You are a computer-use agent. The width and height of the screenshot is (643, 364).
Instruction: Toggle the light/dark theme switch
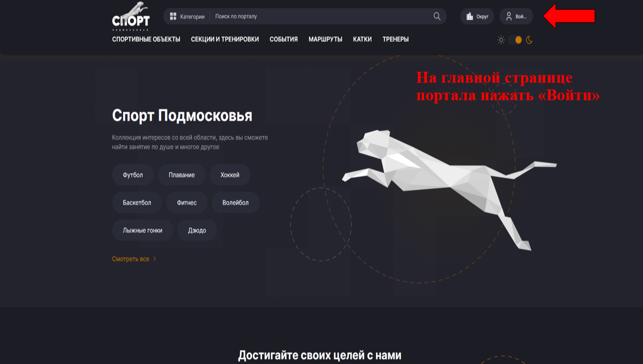tap(515, 40)
